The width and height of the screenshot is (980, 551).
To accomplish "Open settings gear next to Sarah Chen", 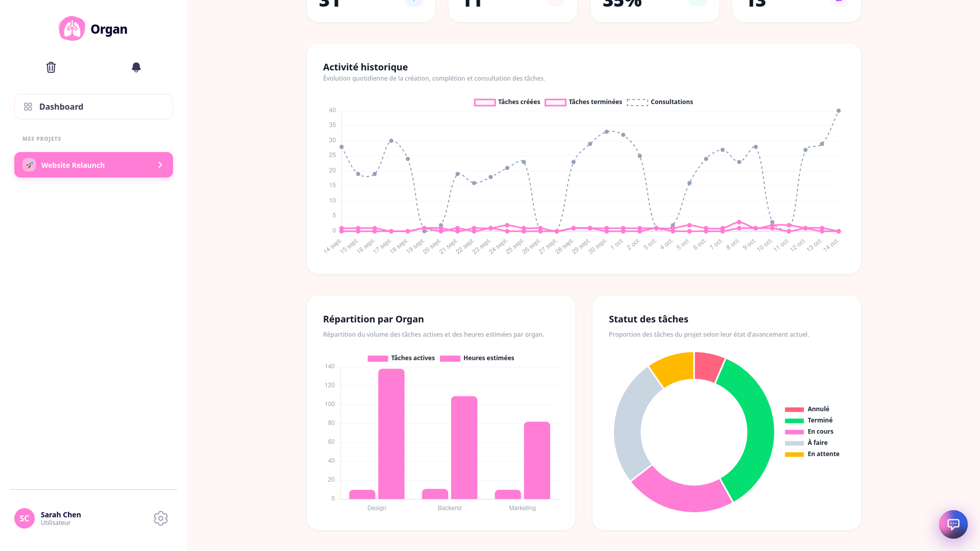I will pos(161,518).
